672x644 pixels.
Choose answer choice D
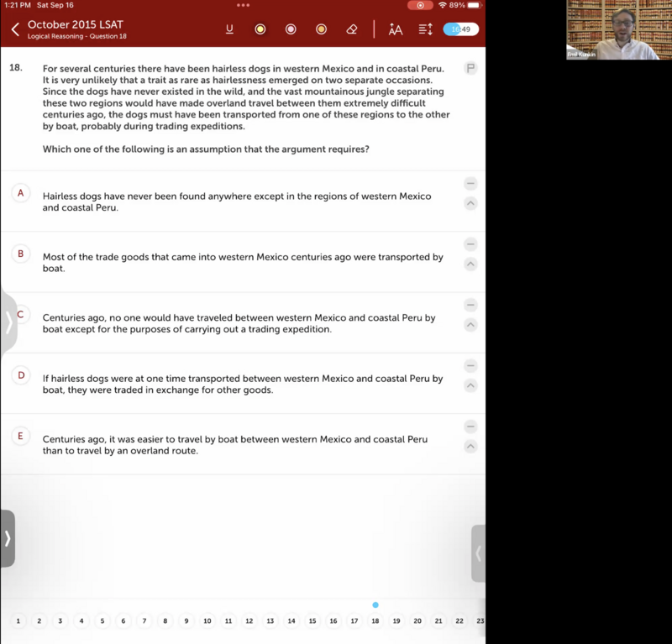coord(21,375)
